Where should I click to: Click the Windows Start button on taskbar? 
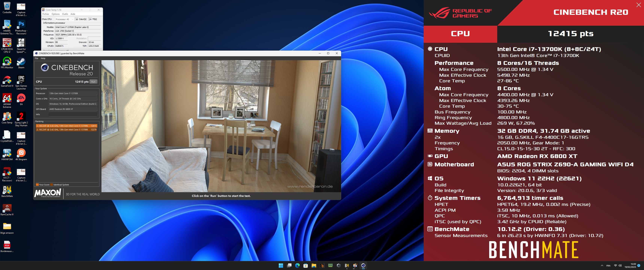click(281, 265)
